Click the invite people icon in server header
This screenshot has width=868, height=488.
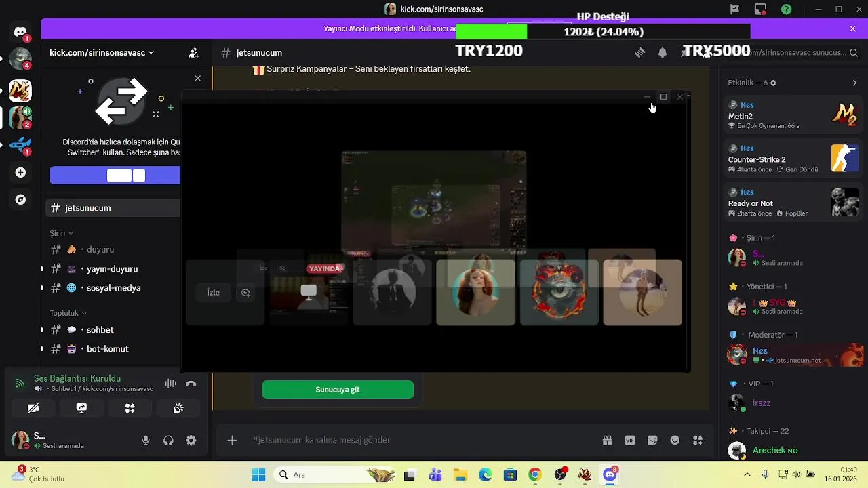pyautogui.click(x=194, y=52)
